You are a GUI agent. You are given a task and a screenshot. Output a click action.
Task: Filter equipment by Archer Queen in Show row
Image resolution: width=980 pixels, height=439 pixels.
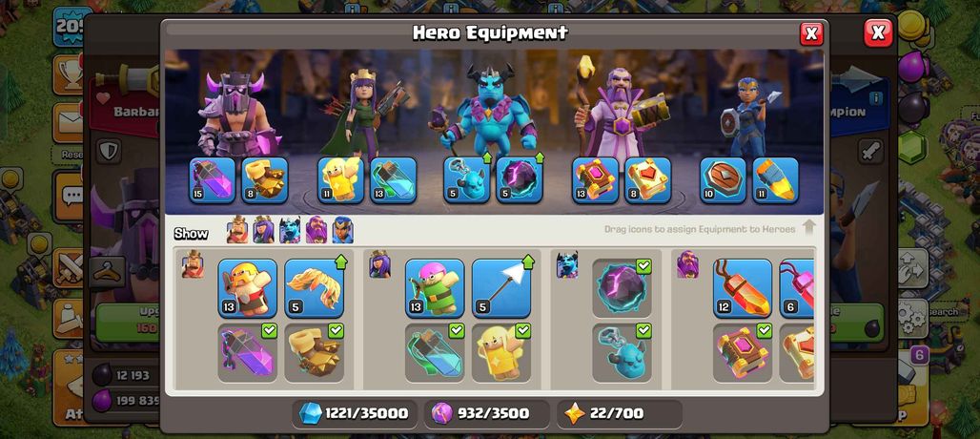click(263, 229)
